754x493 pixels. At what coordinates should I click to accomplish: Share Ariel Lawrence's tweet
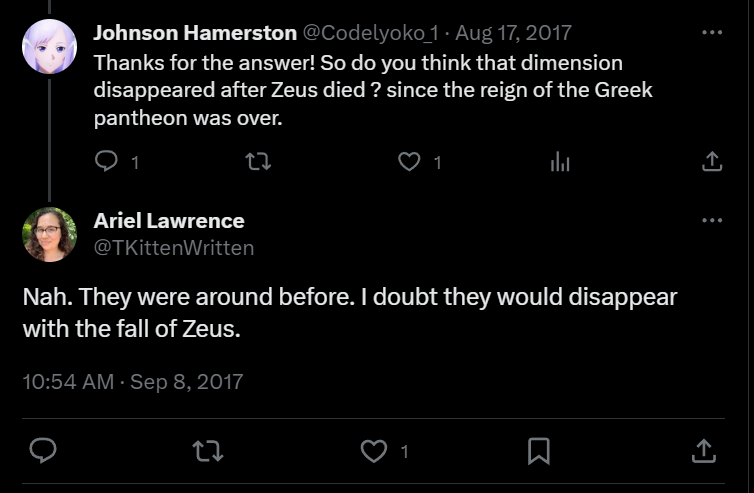click(703, 451)
